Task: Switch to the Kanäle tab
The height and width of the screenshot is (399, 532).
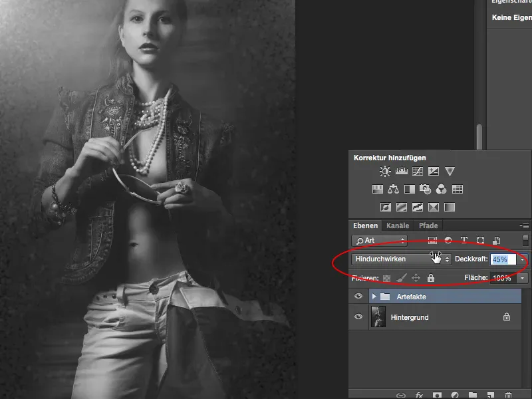Action: click(x=398, y=225)
